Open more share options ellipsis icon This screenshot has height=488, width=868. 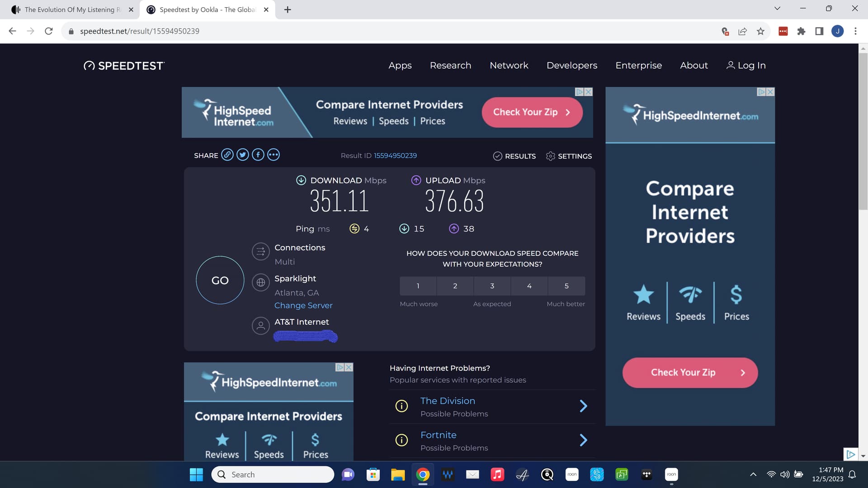click(x=274, y=155)
